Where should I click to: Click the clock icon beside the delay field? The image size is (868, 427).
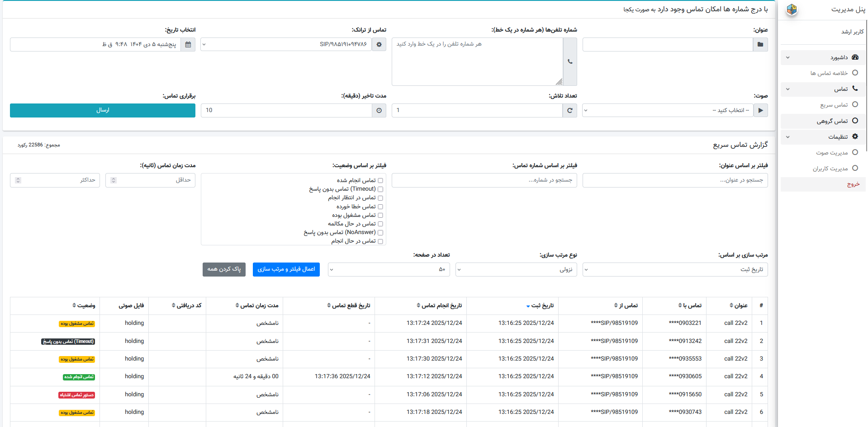[x=379, y=111]
